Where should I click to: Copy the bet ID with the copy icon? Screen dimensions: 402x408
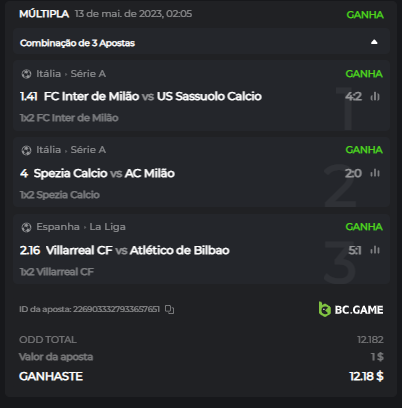(169, 309)
